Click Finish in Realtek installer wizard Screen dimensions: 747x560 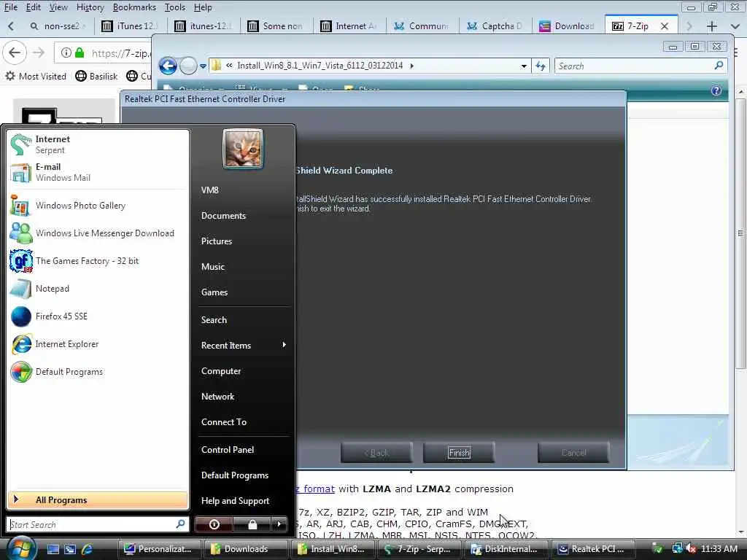(x=459, y=452)
